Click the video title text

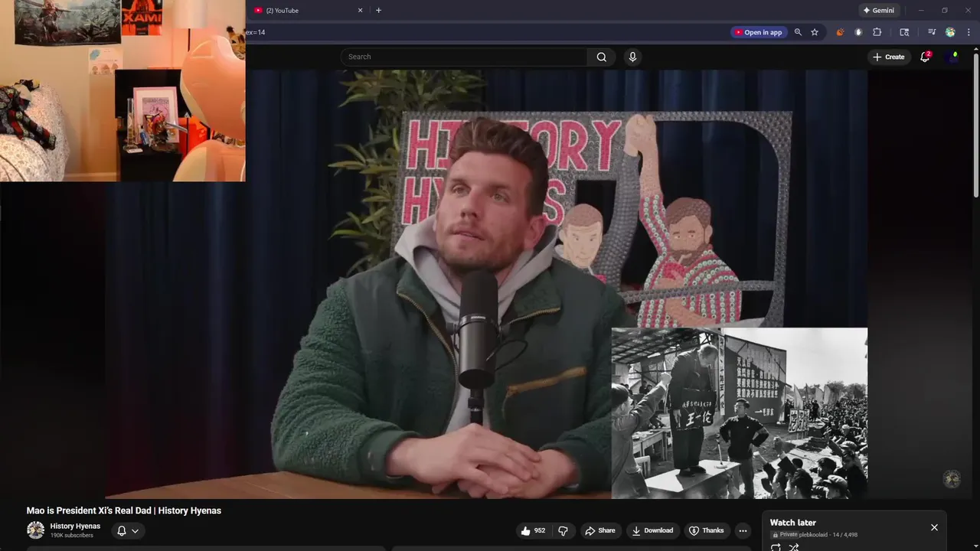pos(124,510)
